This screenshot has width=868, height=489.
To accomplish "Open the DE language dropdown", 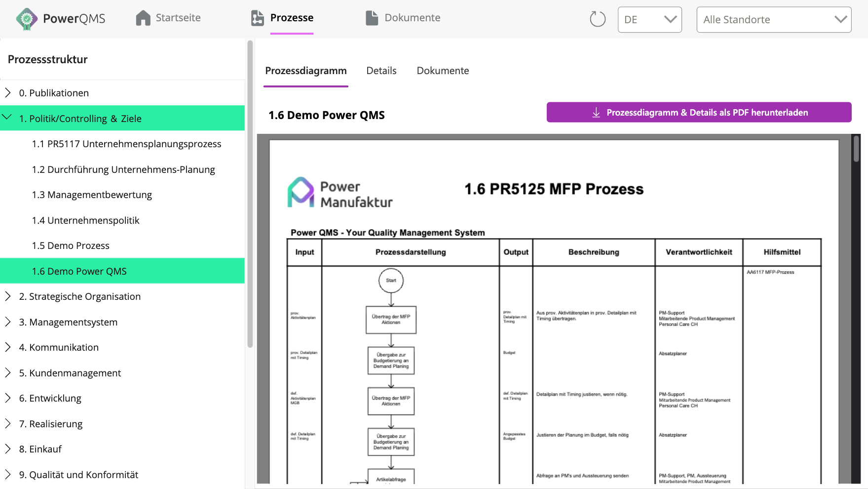I will coord(650,20).
